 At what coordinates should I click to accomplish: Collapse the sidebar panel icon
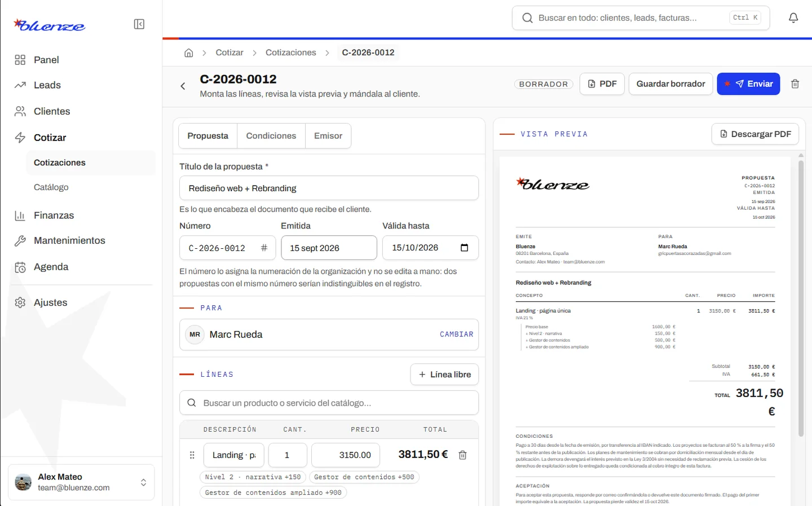point(139,24)
